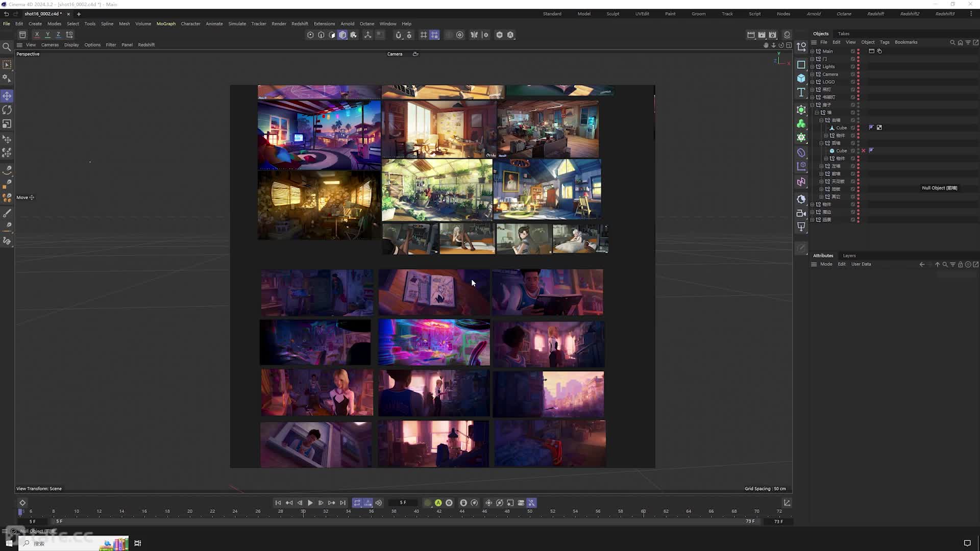
Task: Open the viewport Cameras menu
Action: point(50,45)
